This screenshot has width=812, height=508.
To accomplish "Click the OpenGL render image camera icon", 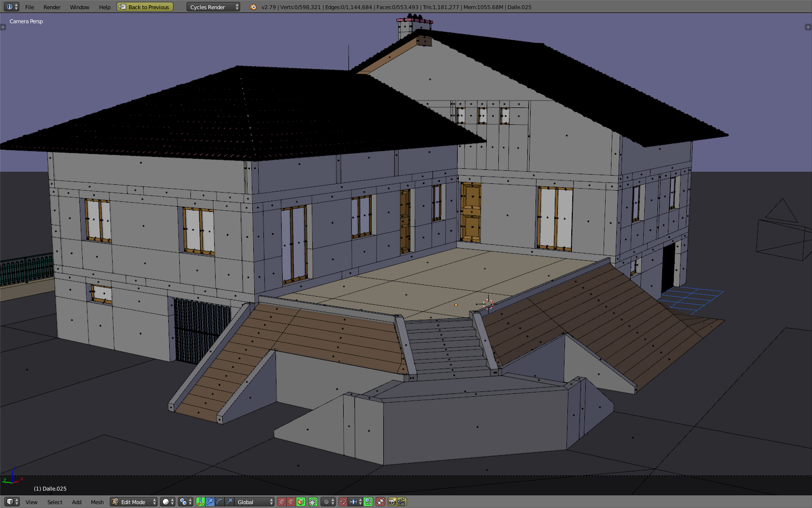I will click(392, 502).
